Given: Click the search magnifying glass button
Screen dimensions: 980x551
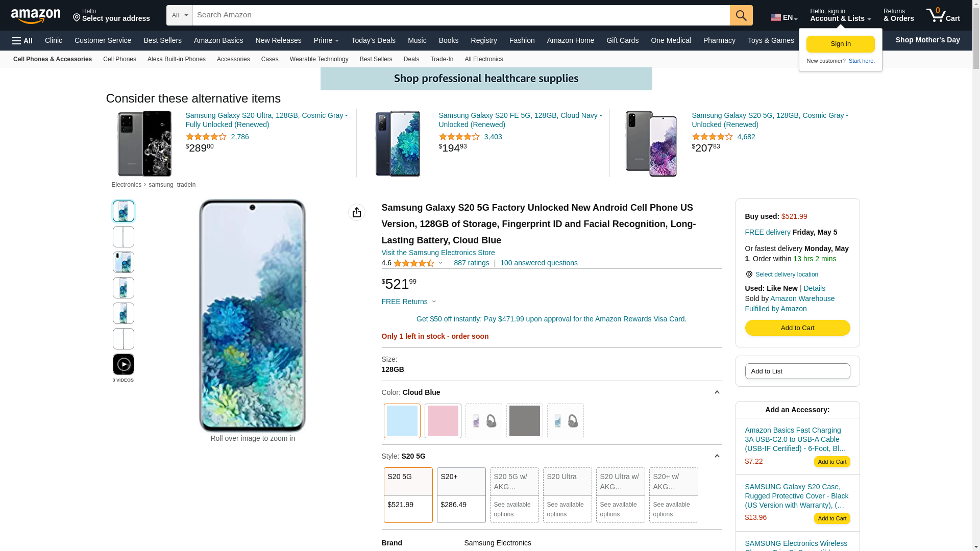Looking at the screenshot, I should pos(741,15).
